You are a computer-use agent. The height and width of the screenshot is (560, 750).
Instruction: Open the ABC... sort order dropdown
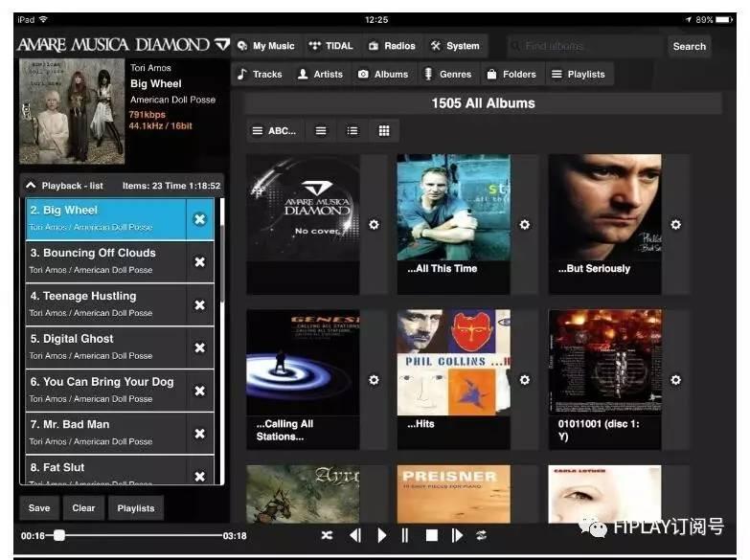(274, 131)
